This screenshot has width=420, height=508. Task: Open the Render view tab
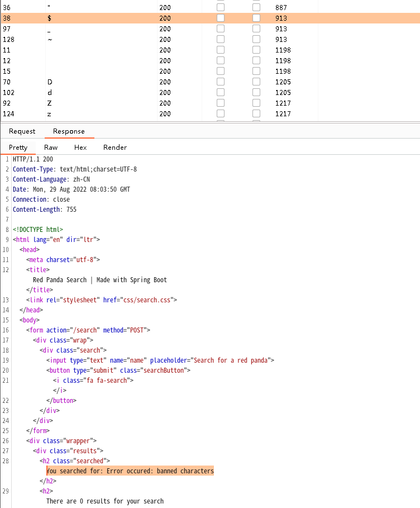[115, 148]
